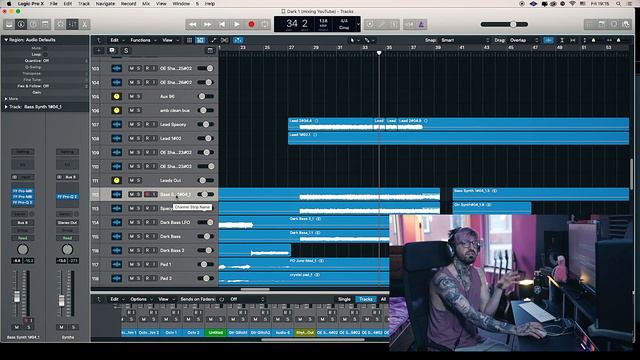Select the mixer Single view button
This screenshot has width=640, height=360.
pyautogui.click(x=344, y=299)
